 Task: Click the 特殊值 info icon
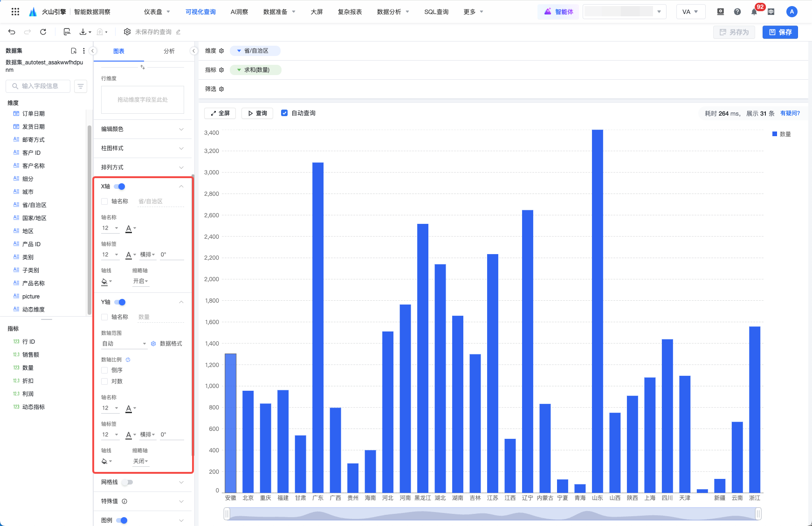pyautogui.click(x=124, y=501)
